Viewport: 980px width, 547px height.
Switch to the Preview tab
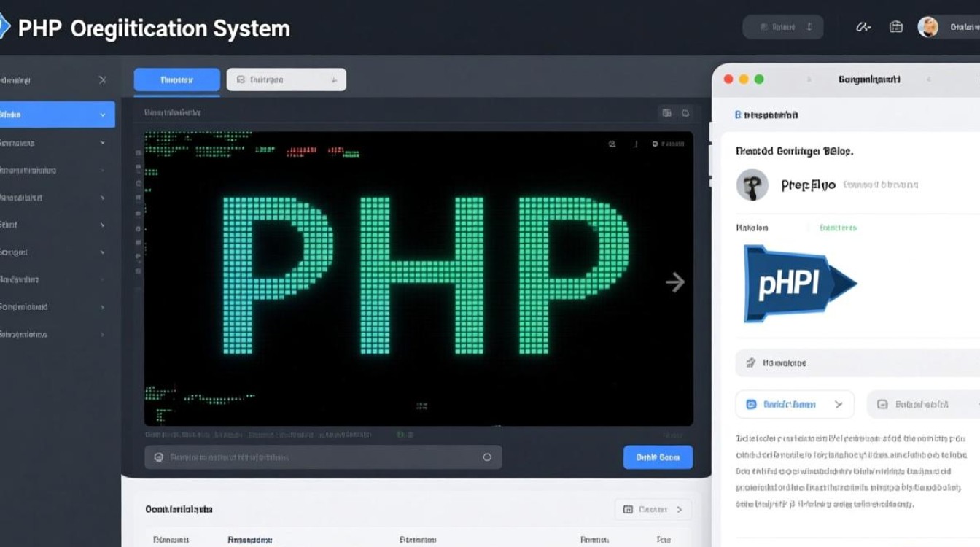point(176,79)
